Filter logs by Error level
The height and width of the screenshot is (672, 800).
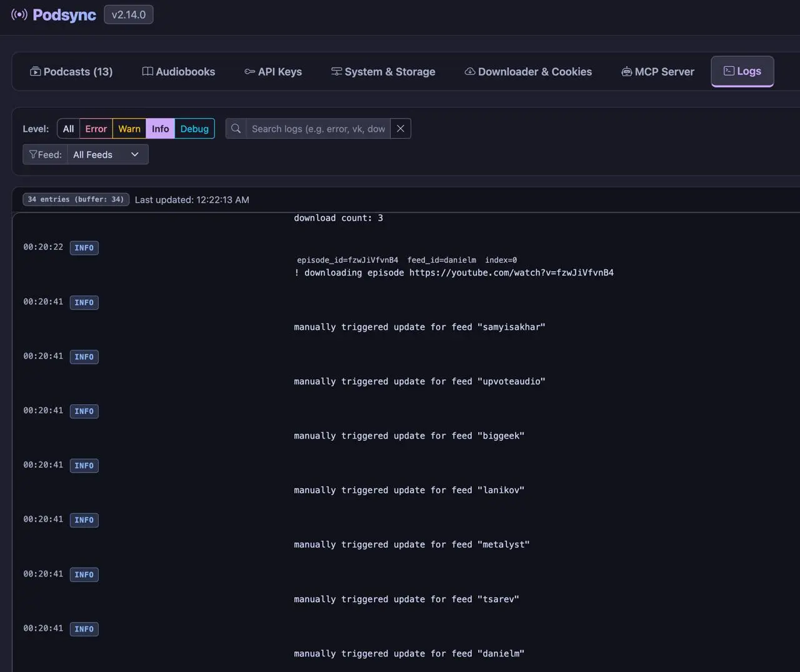pos(96,129)
